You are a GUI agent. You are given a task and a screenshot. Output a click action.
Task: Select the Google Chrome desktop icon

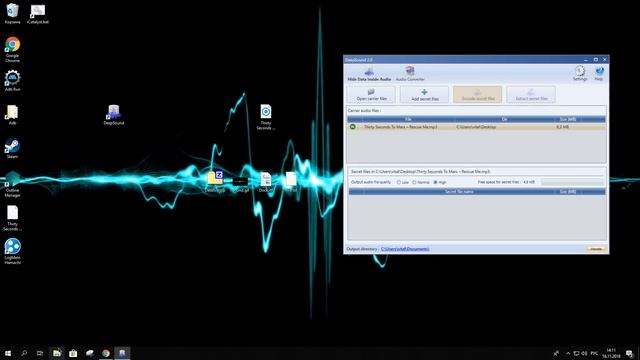(x=12, y=49)
